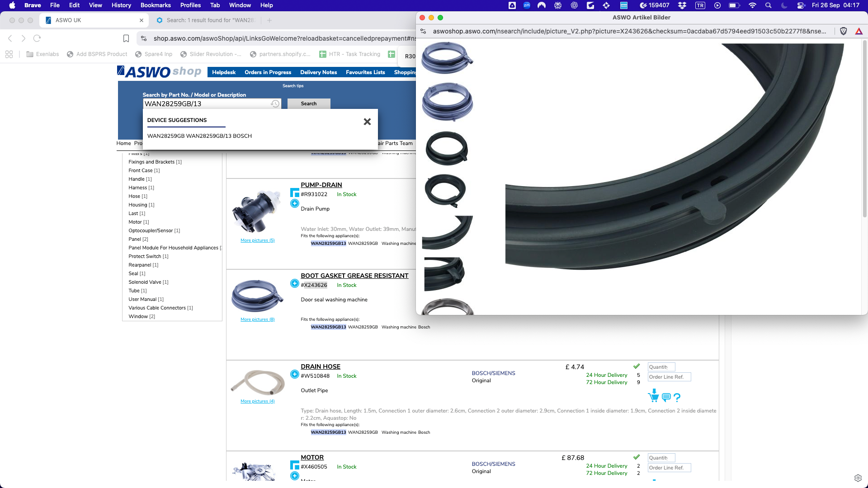Select WAN28259GB/13 BOSCH device suggestion
Image resolution: width=868 pixels, height=488 pixels.
199,136
